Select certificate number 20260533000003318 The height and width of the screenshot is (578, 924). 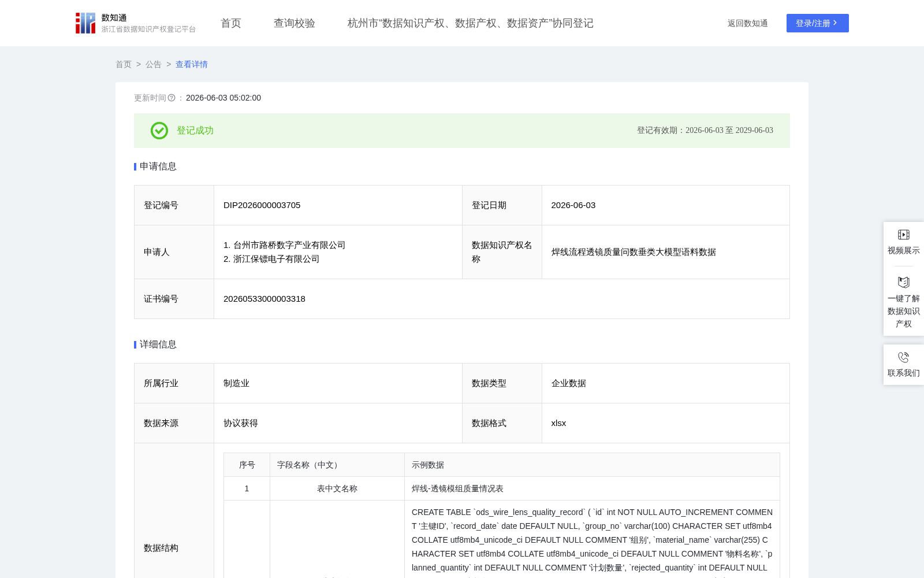click(x=264, y=299)
